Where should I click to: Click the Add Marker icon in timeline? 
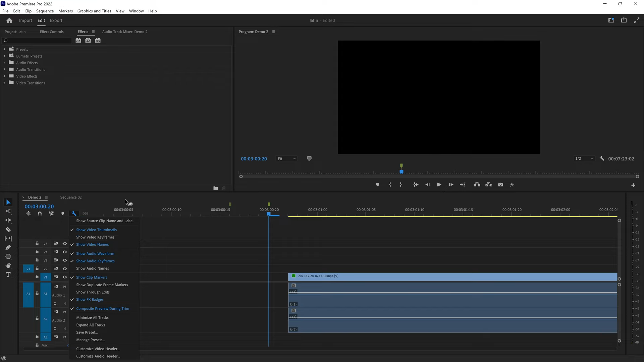[62, 214]
